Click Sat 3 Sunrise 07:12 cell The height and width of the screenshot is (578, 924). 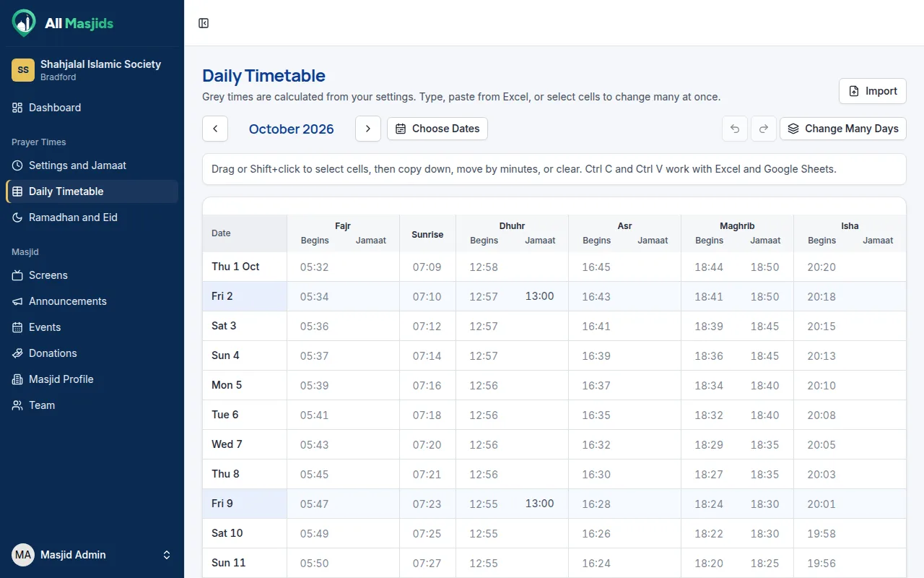pos(427,326)
